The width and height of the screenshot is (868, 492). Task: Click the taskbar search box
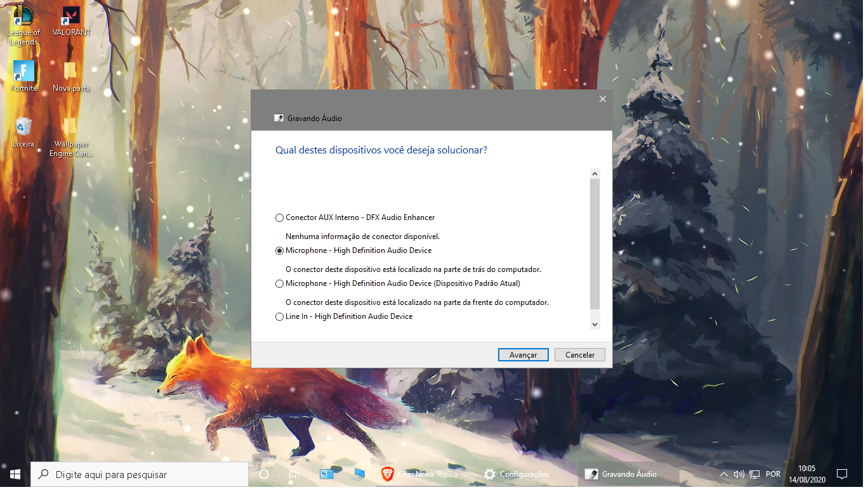click(x=140, y=474)
